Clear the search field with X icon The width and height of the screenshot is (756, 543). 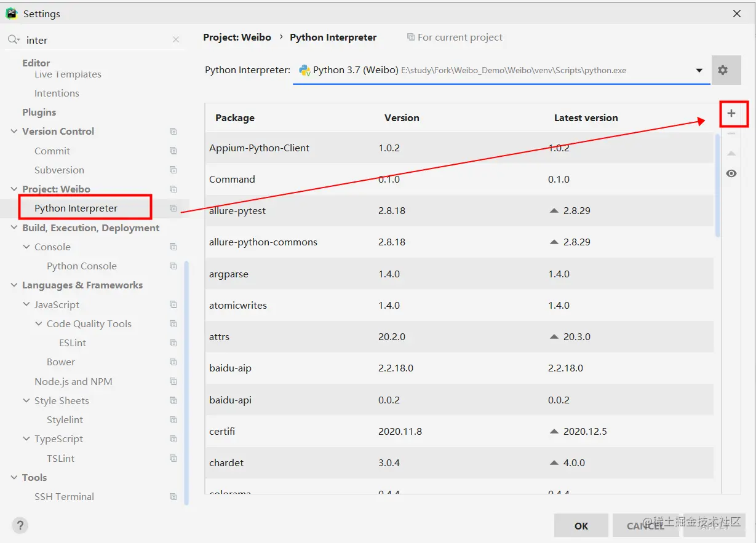point(176,39)
